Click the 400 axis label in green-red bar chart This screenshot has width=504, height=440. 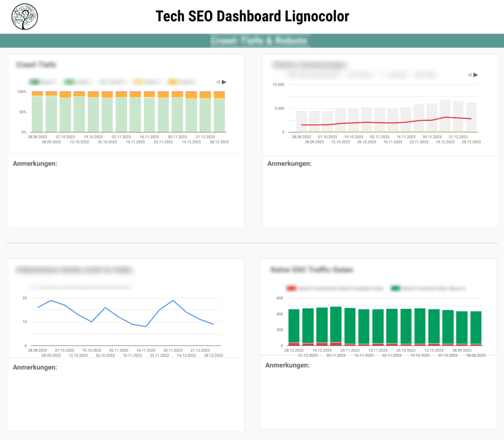pos(280,314)
